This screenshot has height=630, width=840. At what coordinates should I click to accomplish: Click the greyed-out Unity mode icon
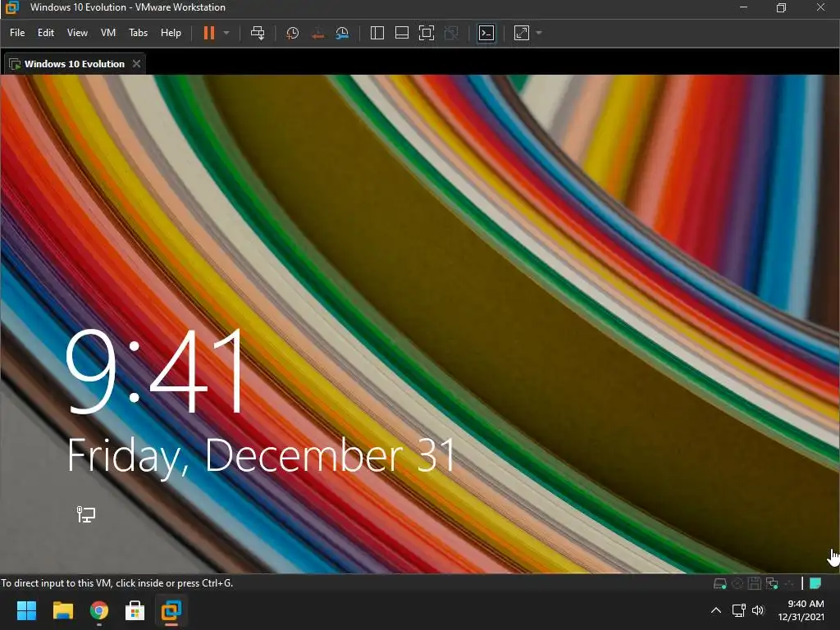[451, 33]
